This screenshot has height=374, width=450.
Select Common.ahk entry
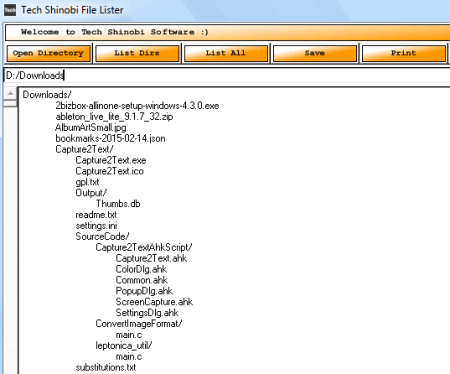point(142,280)
